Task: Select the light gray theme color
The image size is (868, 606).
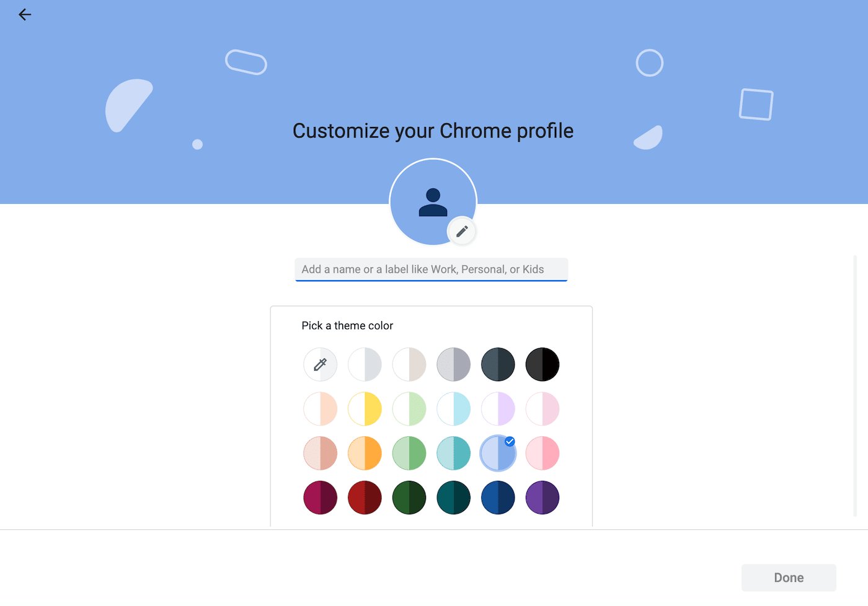Action: coord(365,364)
